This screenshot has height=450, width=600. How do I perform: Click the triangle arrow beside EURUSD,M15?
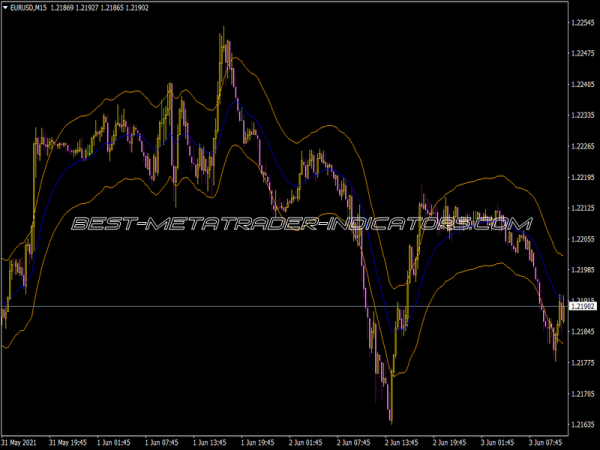(x=6, y=8)
